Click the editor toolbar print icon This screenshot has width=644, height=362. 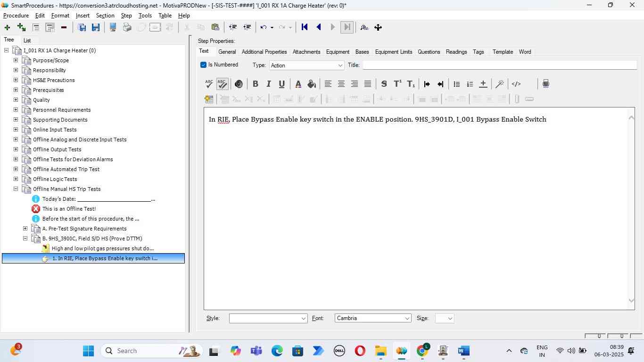coord(546,84)
